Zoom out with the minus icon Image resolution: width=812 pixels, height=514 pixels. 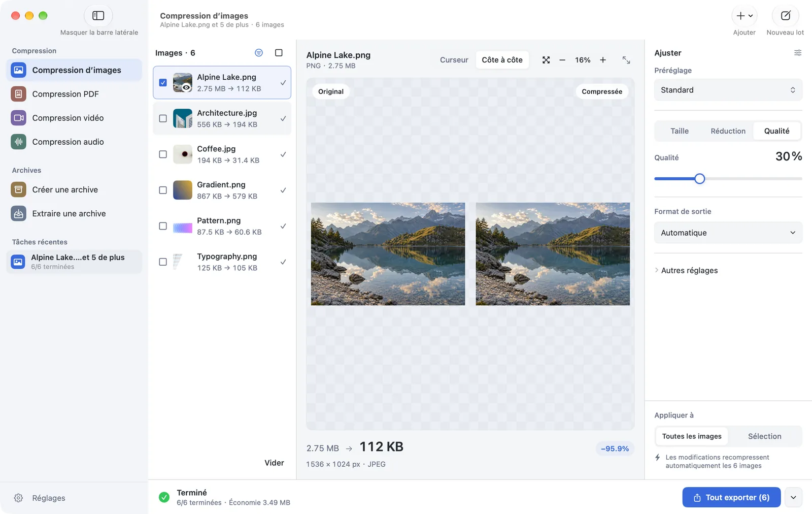[x=562, y=60]
